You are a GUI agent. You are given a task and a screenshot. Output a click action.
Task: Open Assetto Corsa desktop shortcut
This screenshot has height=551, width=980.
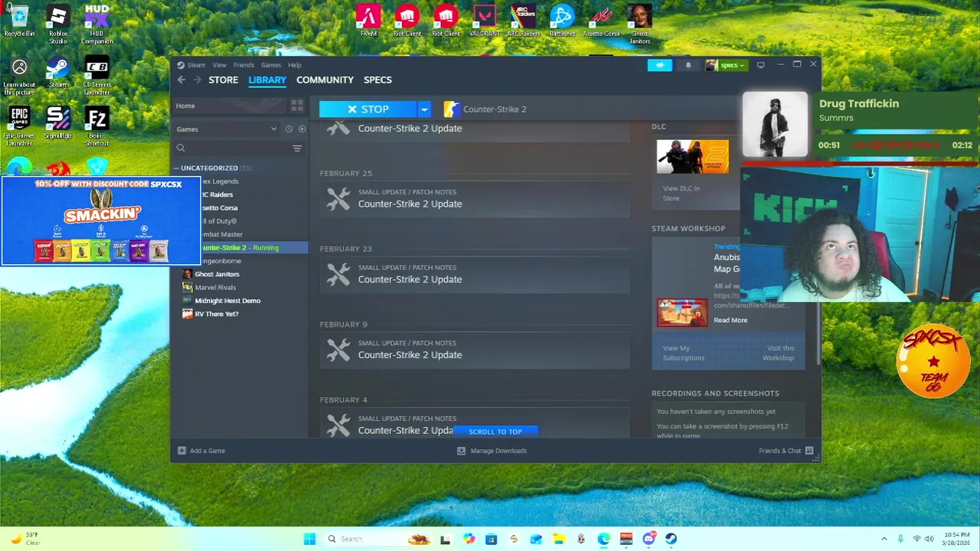[601, 21]
